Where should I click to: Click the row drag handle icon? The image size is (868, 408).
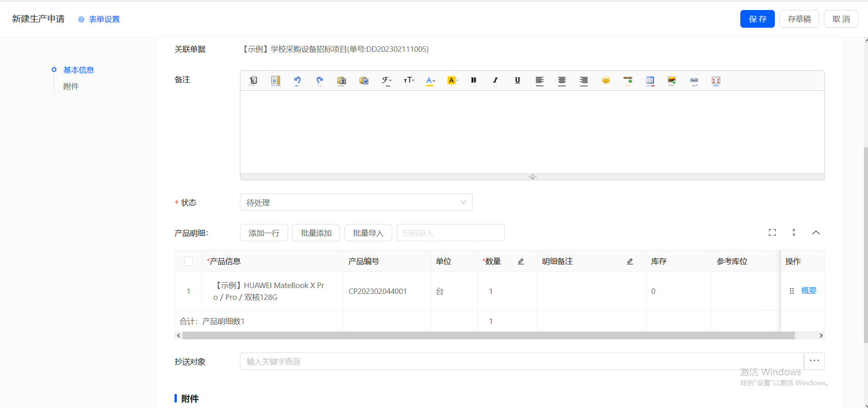(x=792, y=291)
